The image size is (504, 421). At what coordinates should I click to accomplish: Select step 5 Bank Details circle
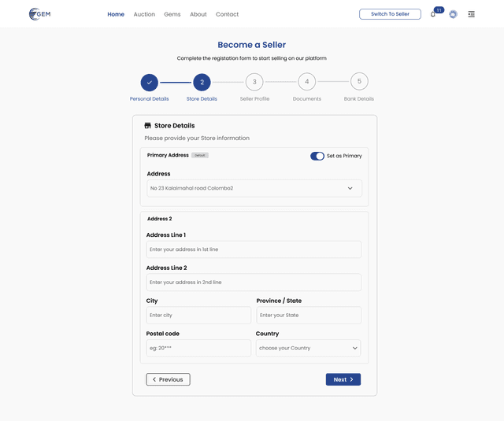[x=359, y=81]
